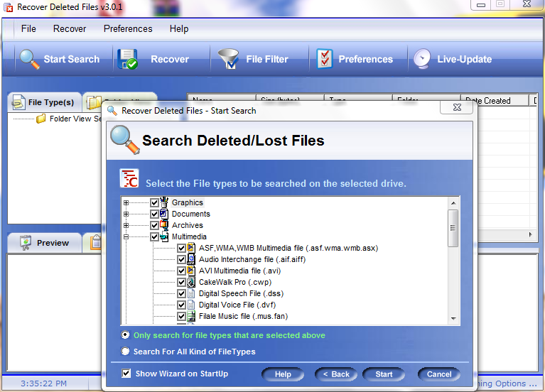The height and width of the screenshot is (392, 545).
Task: Open the Preferences menu
Action: [128, 29]
